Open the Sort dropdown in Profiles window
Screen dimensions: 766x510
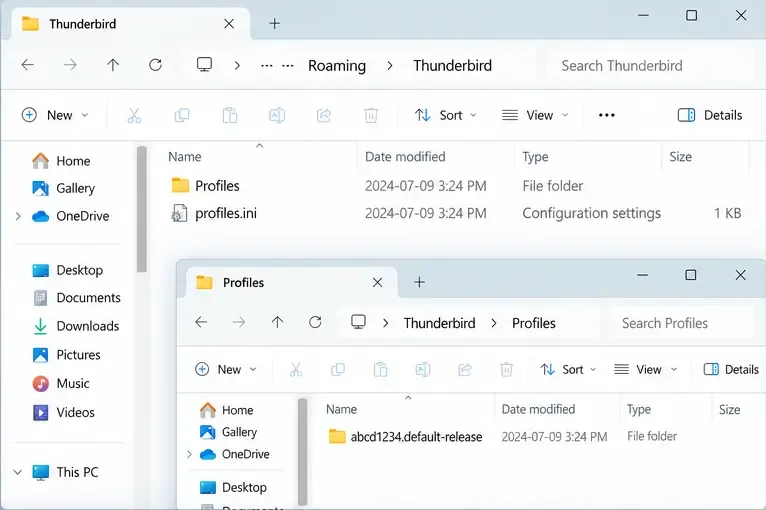pyautogui.click(x=568, y=369)
